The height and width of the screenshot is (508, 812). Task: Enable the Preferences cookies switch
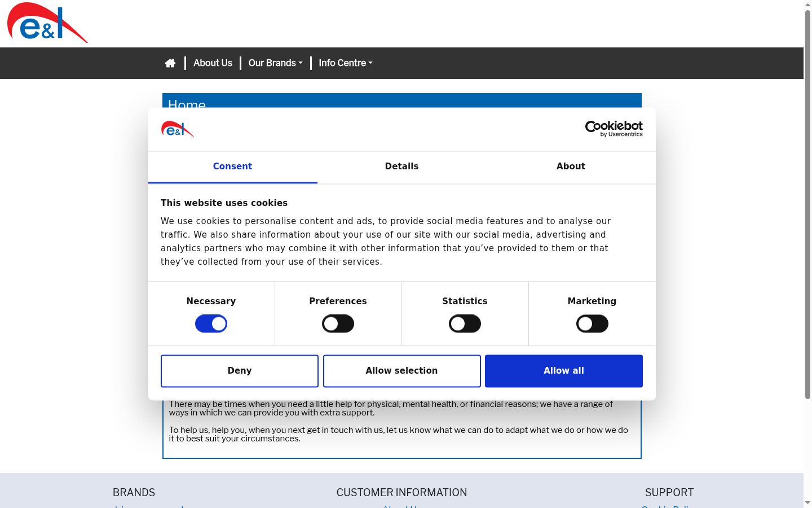[338, 324]
